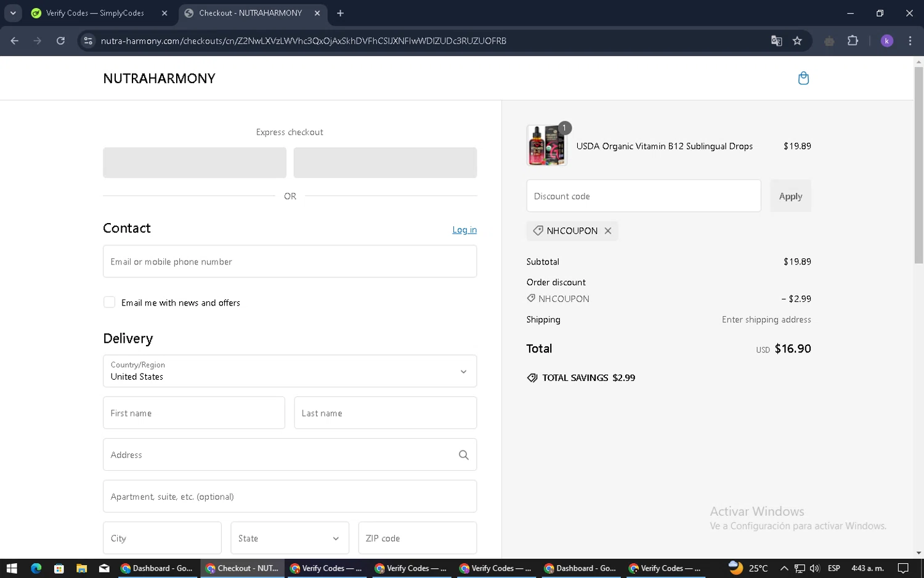The height and width of the screenshot is (578, 924).
Task: Open Microsoft Store from taskbar
Action: pos(59,568)
